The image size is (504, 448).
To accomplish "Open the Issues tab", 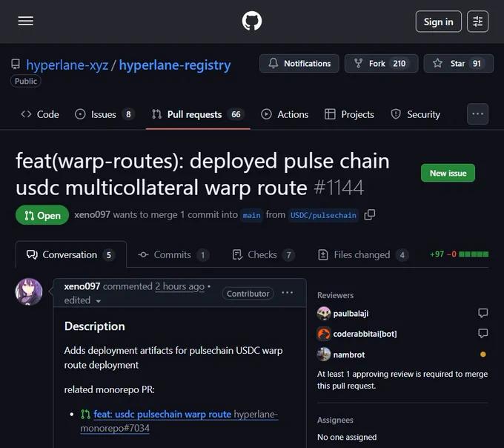I will [105, 114].
